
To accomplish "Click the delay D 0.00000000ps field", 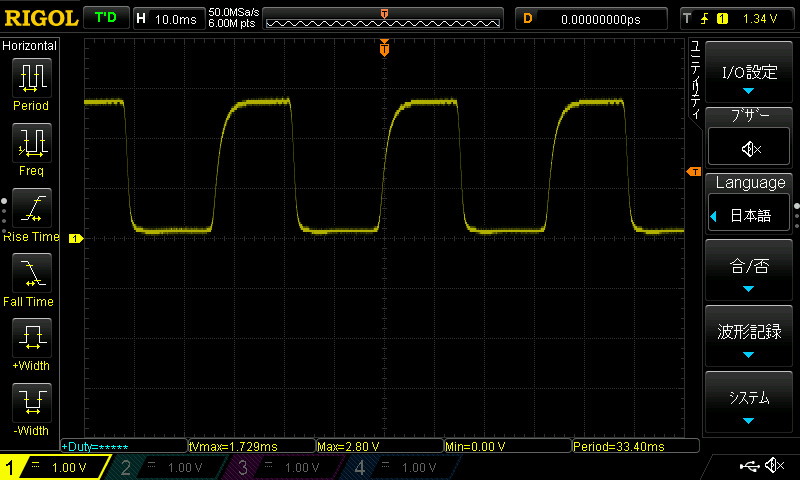I will [591, 19].
